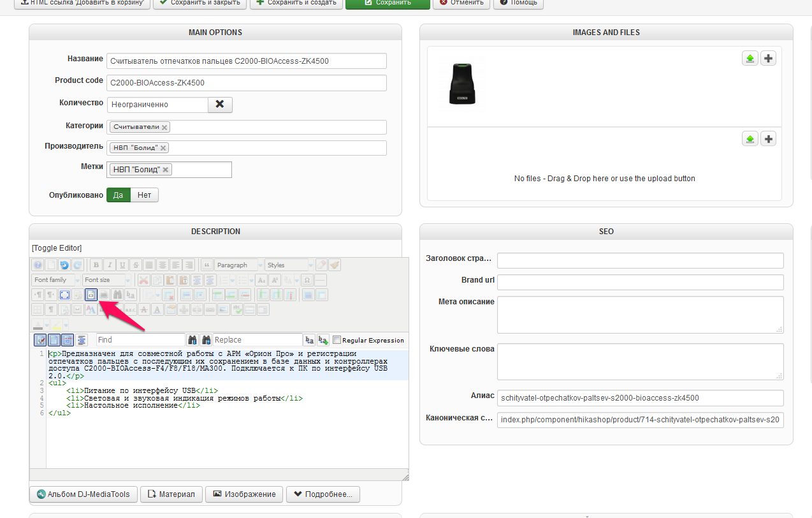Viewport: 812px width, 518px height.
Task: Click the text color swatch
Action: click(38, 325)
